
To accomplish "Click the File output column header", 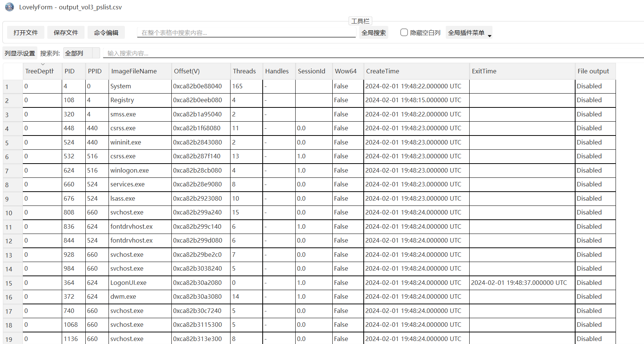I will point(595,71).
